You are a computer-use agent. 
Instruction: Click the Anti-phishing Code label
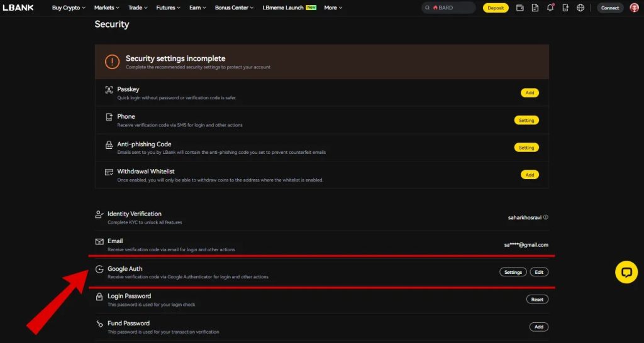(144, 144)
